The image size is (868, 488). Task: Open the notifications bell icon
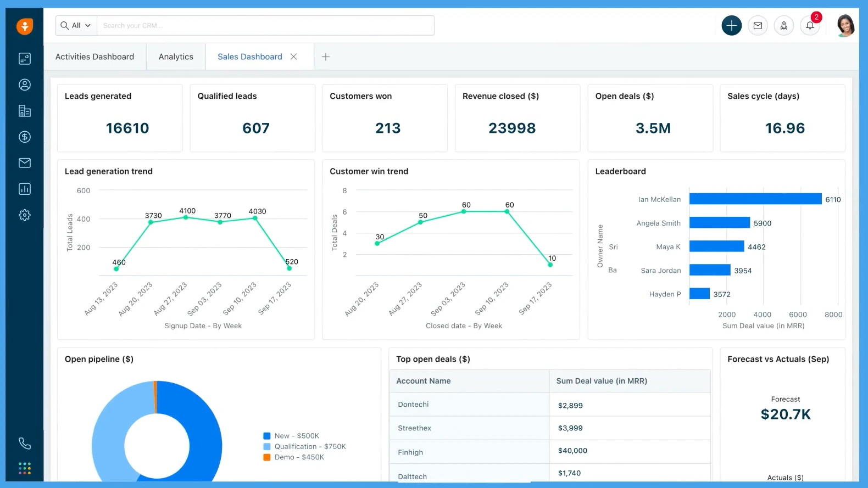[x=810, y=26]
